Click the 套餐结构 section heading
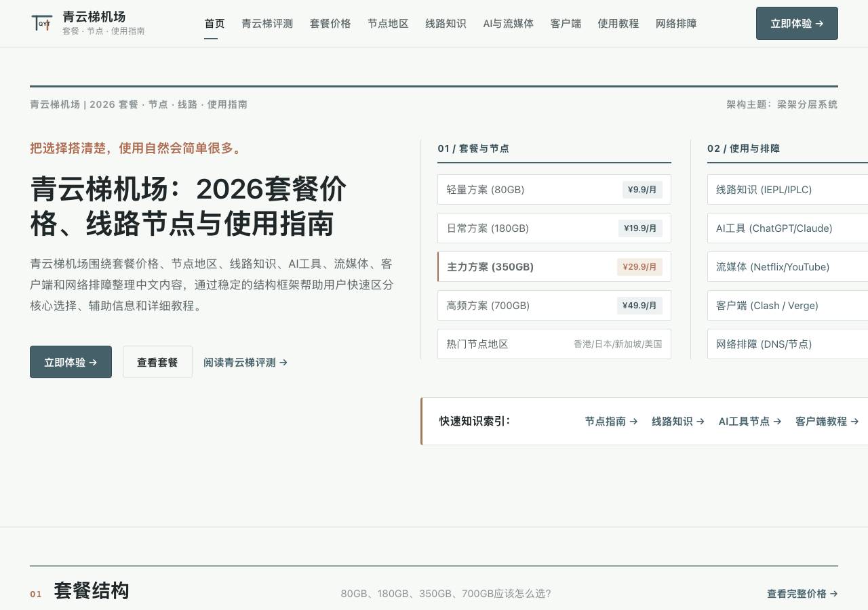The width and height of the screenshot is (868, 610). 91,591
